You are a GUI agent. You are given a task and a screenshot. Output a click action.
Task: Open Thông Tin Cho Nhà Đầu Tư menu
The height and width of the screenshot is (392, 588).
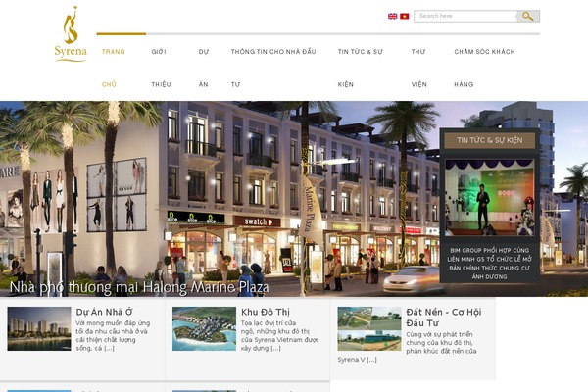pos(273,68)
